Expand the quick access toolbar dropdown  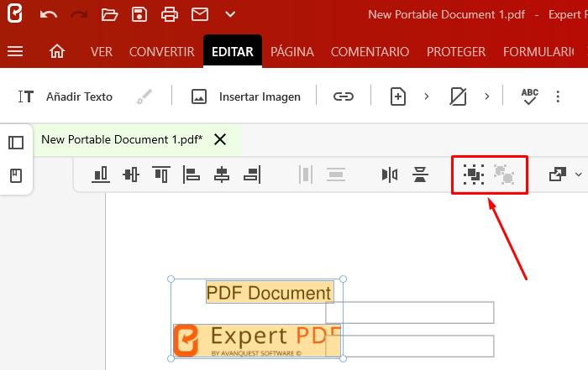[x=230, y=14]
